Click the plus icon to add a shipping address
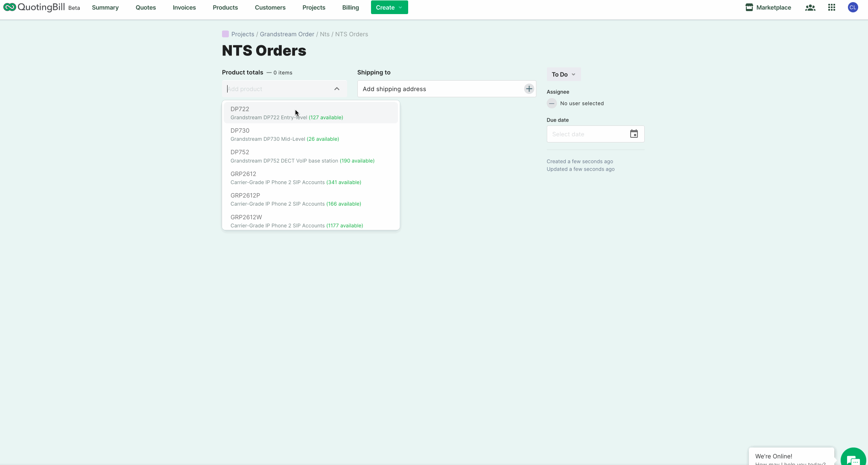 [529, 89]
